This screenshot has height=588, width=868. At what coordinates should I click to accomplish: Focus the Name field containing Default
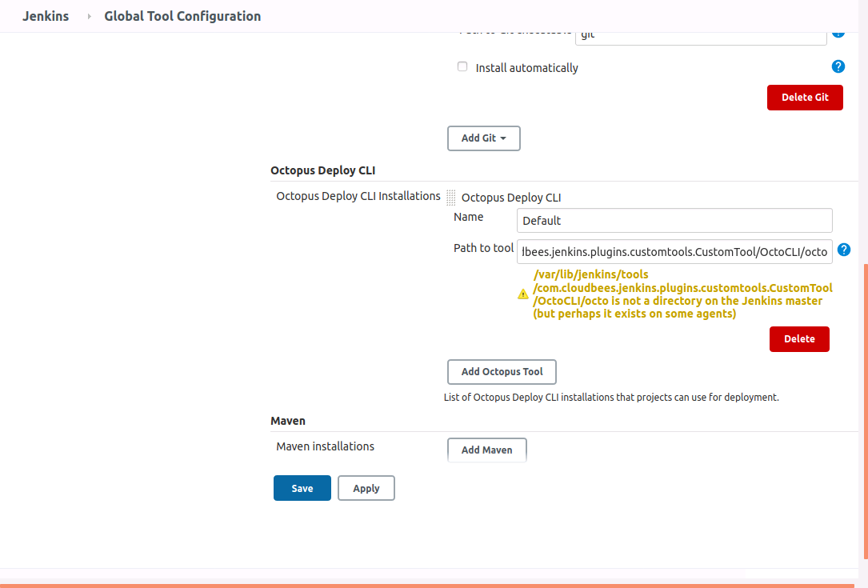tap(674, 221)
